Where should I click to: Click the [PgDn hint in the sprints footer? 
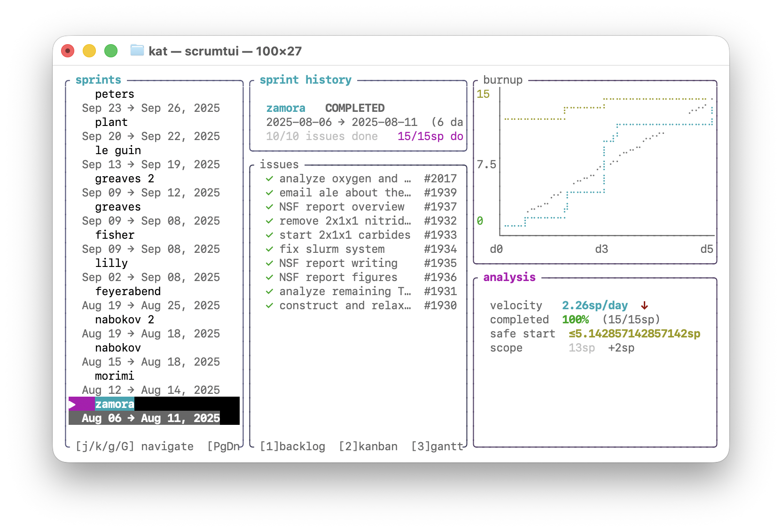tap(223, 446)
